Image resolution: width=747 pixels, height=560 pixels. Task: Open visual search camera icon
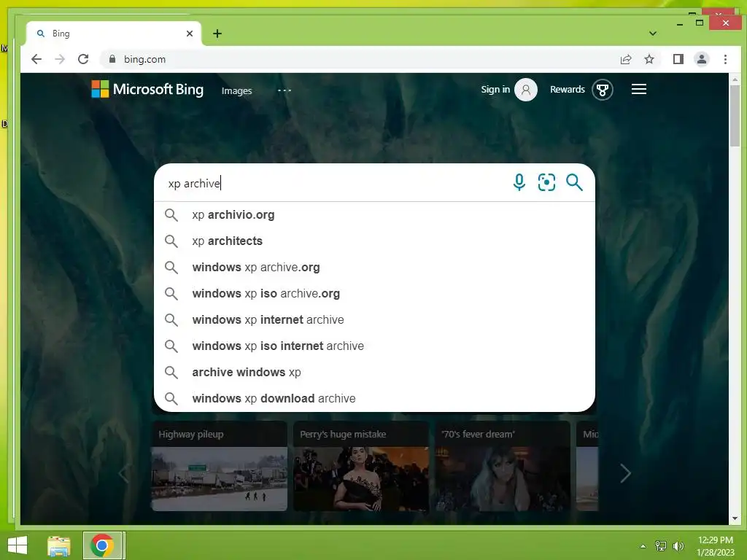coord(546,182)
